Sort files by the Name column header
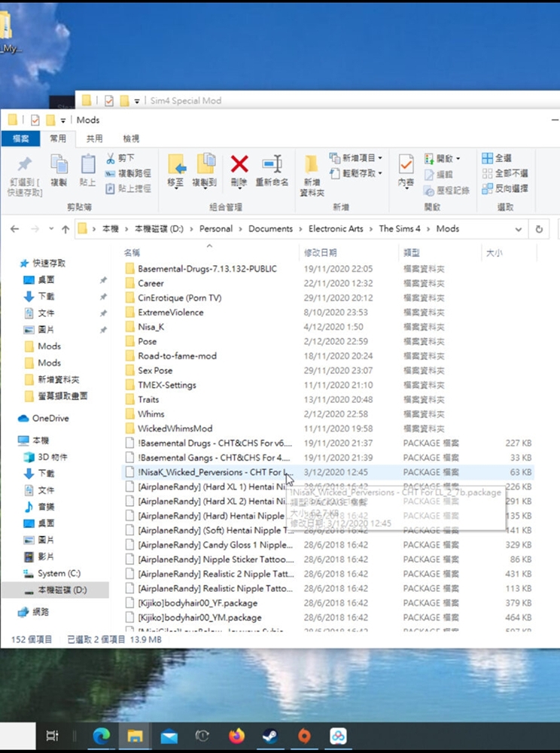 tap(208, 252)
